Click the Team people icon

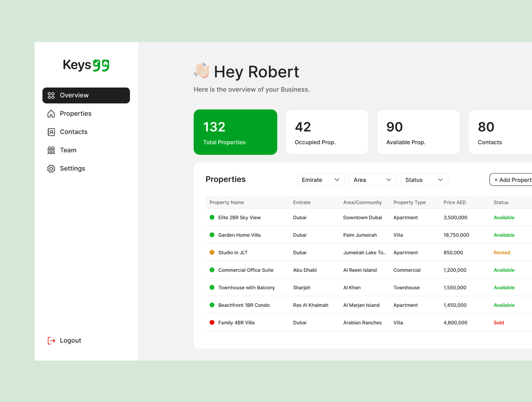click(x=51, y=150)
